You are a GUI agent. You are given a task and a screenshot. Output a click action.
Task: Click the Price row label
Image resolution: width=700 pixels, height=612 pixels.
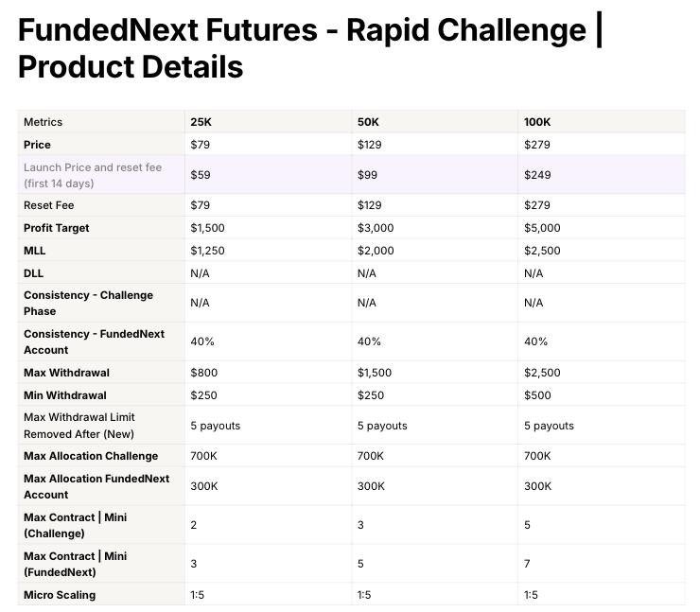[37, 145]
